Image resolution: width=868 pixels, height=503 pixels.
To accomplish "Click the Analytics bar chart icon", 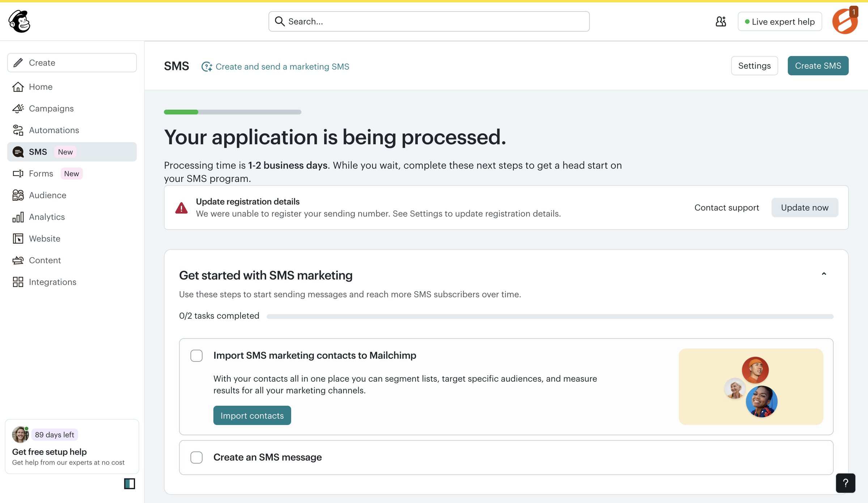I will [x=18, y=217].
